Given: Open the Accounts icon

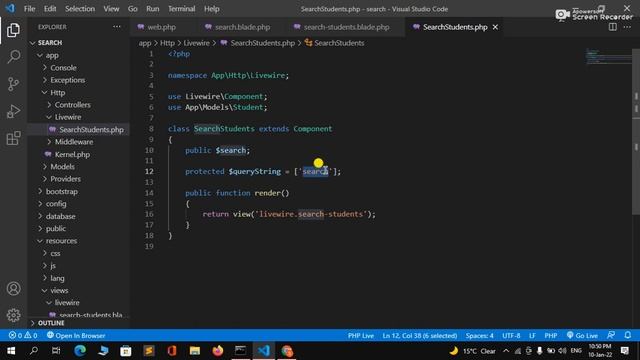Looking at the screenshot, I should tap(13, 289).
